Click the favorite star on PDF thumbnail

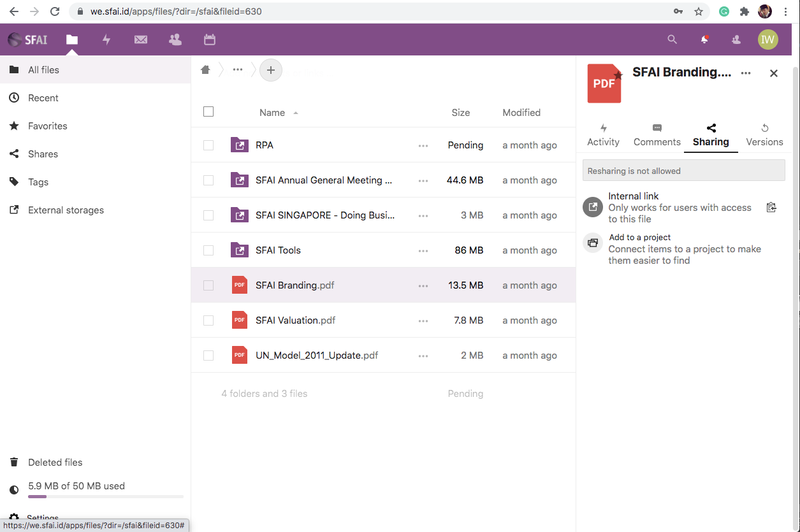pos(618,75)
